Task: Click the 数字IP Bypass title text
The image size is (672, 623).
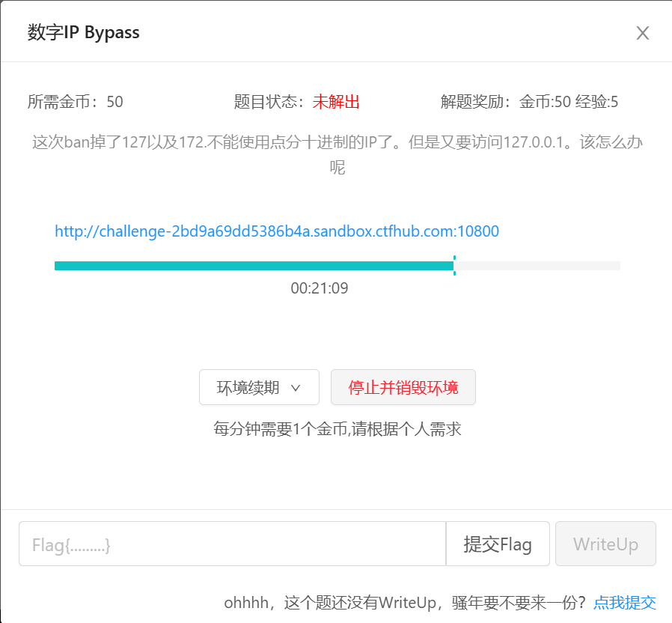Action: pos(84,33)
